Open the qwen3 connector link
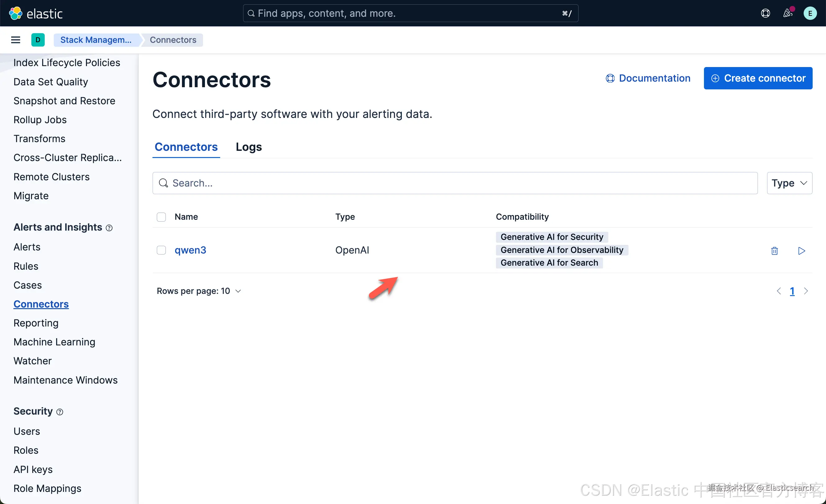This screenshot has width=826, height=504. (x=190, y=250)
